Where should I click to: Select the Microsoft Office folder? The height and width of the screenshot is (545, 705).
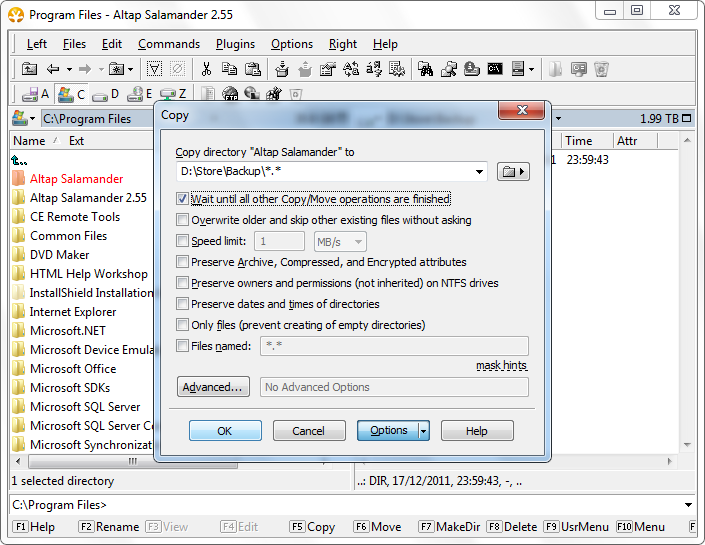[x=73, y=369]
